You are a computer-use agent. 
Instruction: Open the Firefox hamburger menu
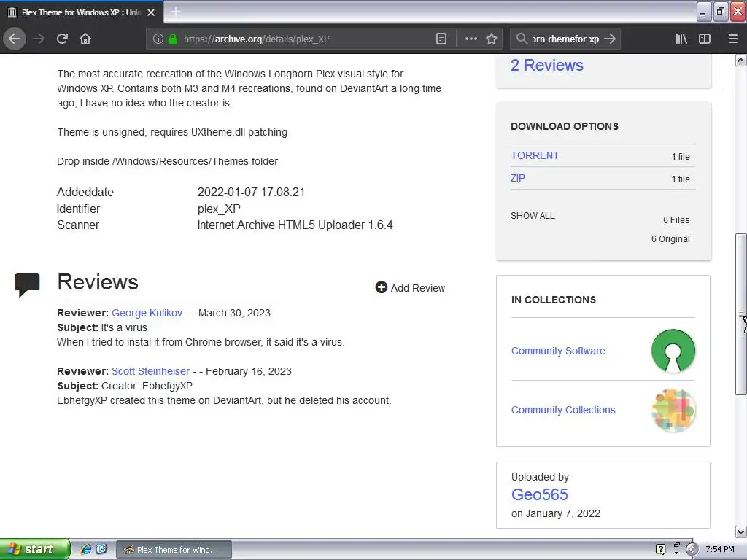(733, 39)
